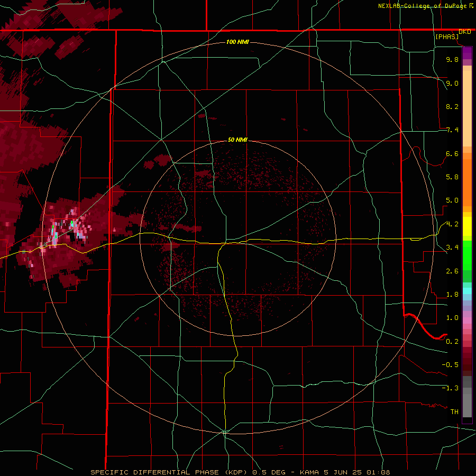Screen dimensions: 476x476
Task: Click the 4.2 value on the scale
Action: [x=452, y=224]
